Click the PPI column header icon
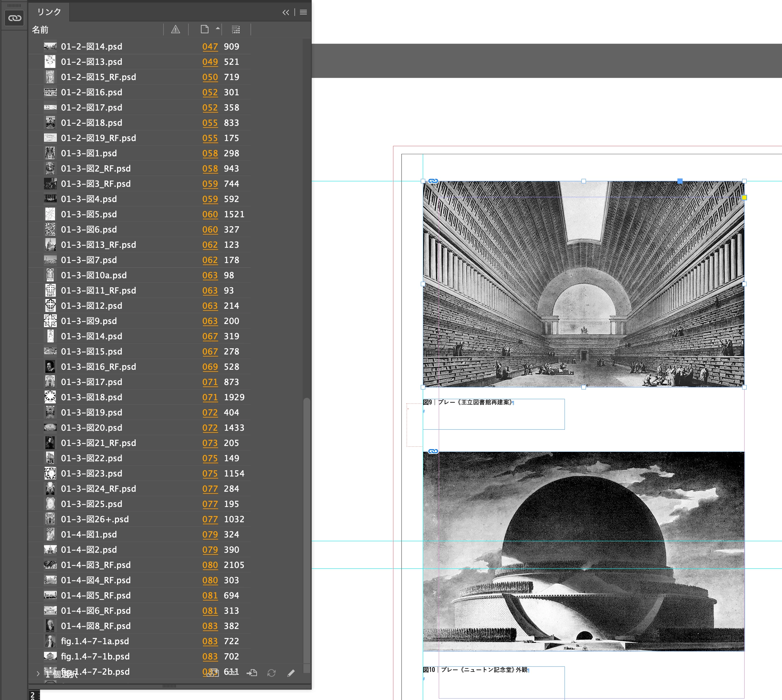The image size is (782, 700). pyautogui.click(x=236, y=29)
